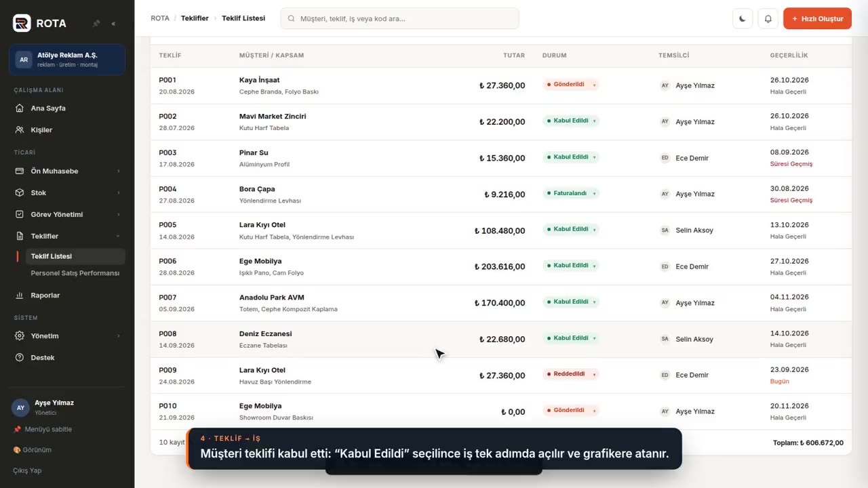
Task: Click customer name Kaya İnşaat
Action: 259,80
